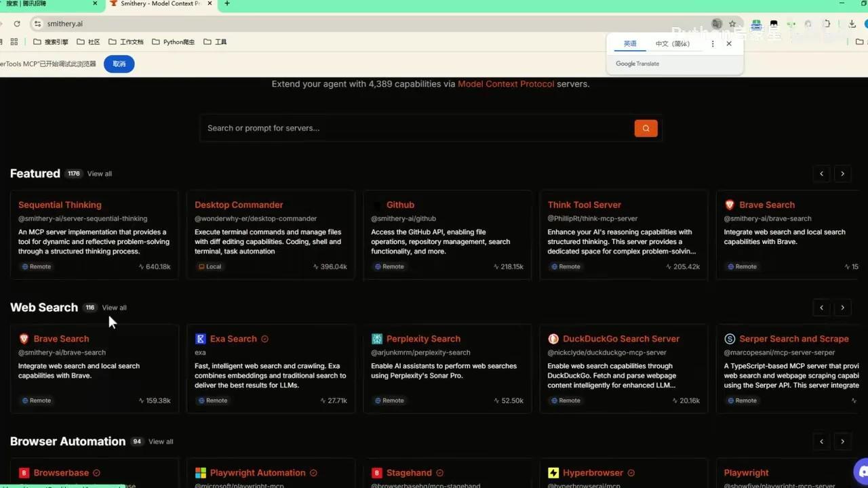The image size is (868, 488).
Task: Click the DuckDuckGo Search Server icon
Action: coord(553,338)
